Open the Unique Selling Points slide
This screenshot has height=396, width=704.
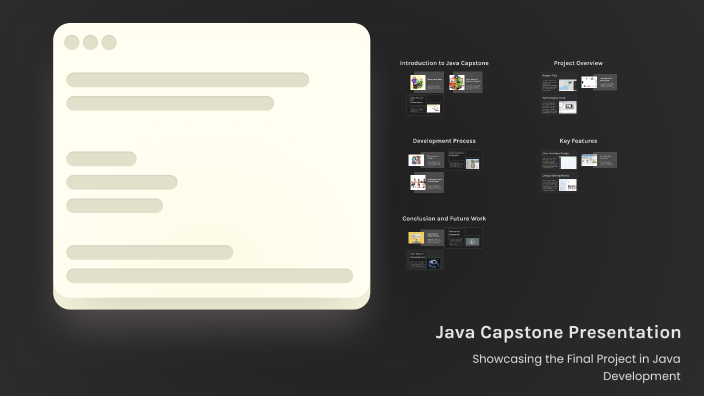tap(559, 183)
